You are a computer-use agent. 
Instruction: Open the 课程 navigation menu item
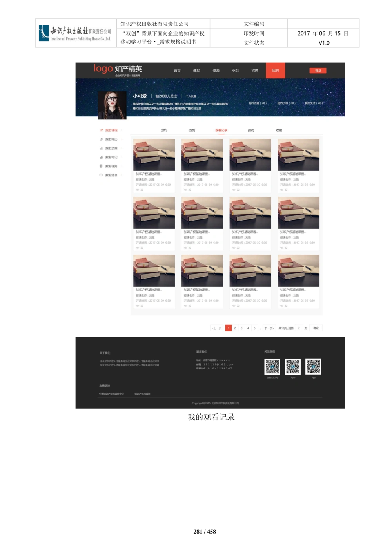(196, 71)
